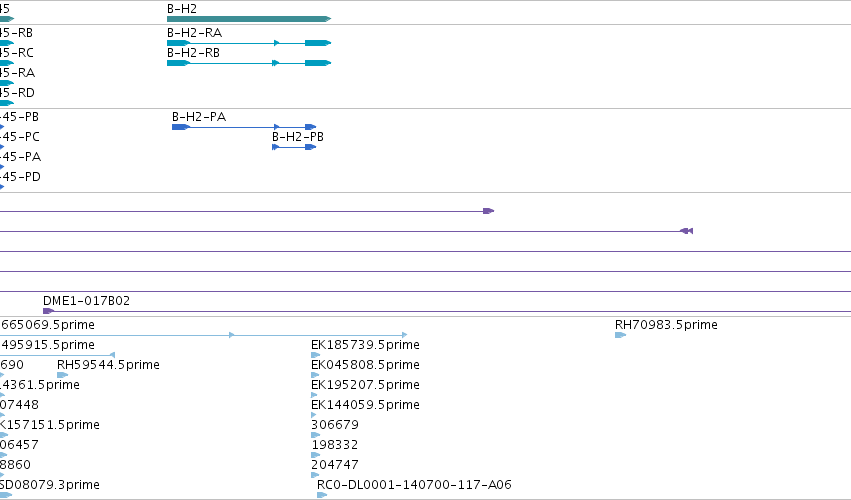Select the RC0-DL0001-140700-117-A06 arrow glyph

coord(322,495)
